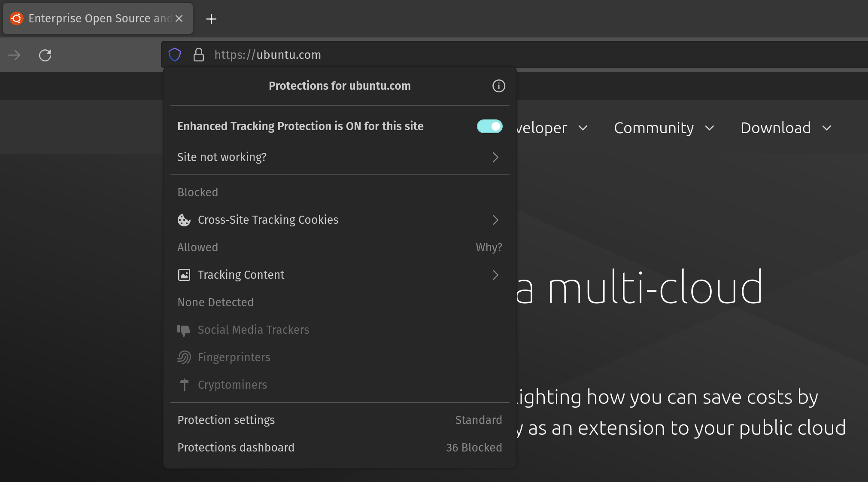Click the 36 Blocked count
Image resolution: width=868 pixels, height=482 pixels.
(474, 448)
